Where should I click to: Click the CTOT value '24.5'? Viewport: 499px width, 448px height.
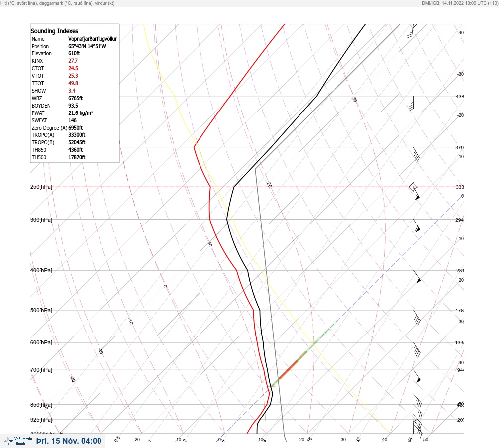coord(73,68)
